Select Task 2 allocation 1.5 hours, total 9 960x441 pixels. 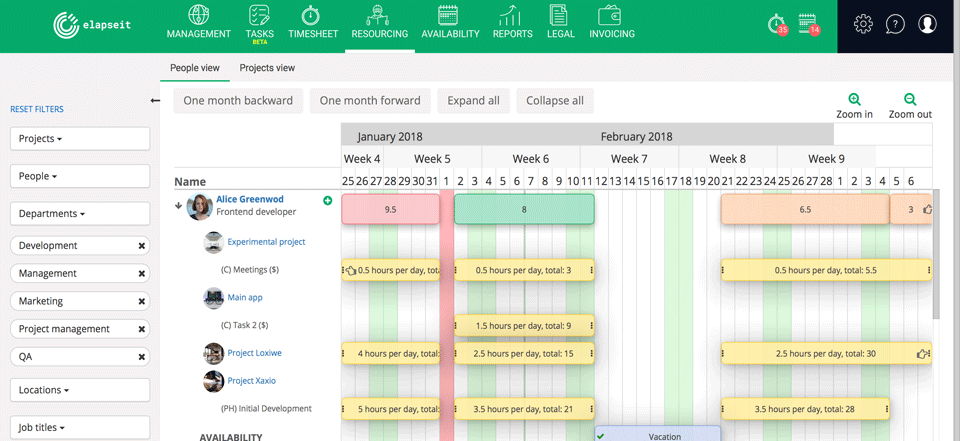[524, 326]
